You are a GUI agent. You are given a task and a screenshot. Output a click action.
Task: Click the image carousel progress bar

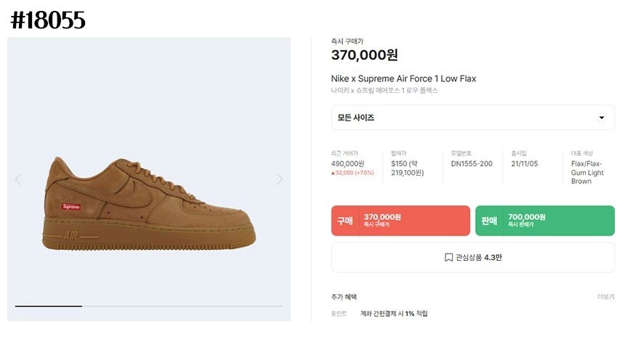[148, 306]
